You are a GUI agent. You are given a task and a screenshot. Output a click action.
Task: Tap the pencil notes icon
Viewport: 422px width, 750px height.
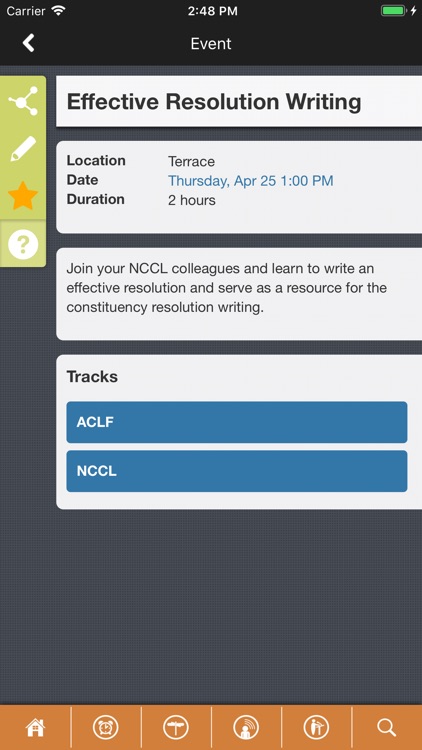pyautogui.click(x=23, y=149)
